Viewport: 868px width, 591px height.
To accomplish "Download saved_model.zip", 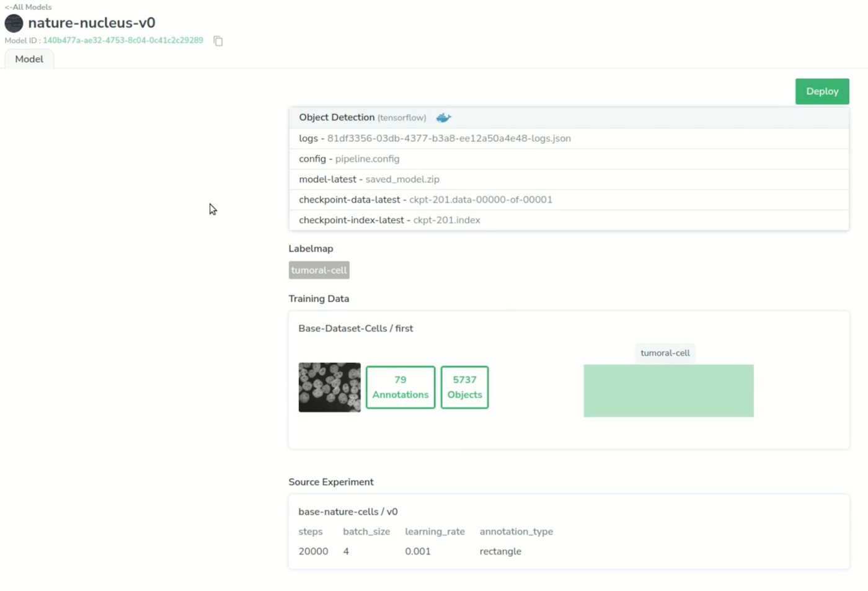I will 402,179.
